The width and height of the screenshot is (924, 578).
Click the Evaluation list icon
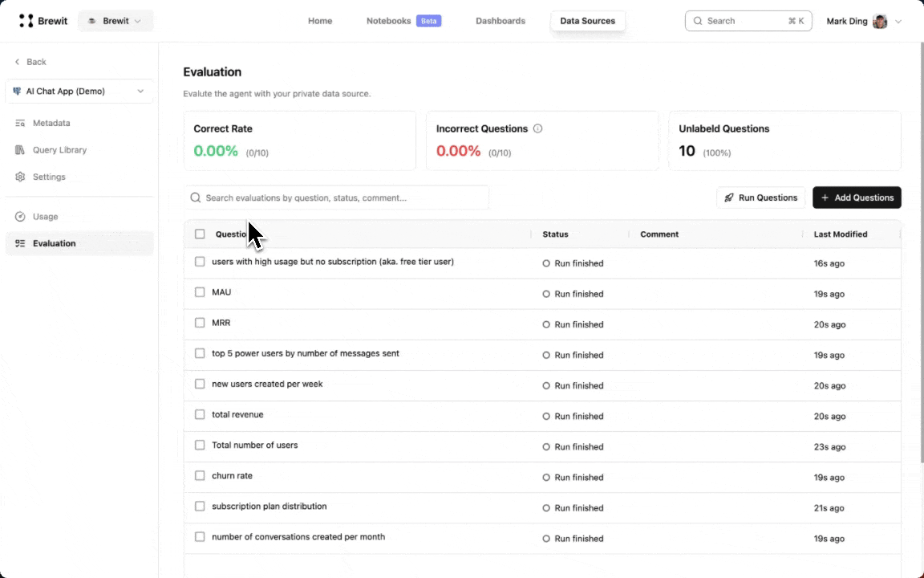pyautogui.click(x=20, y=243)
